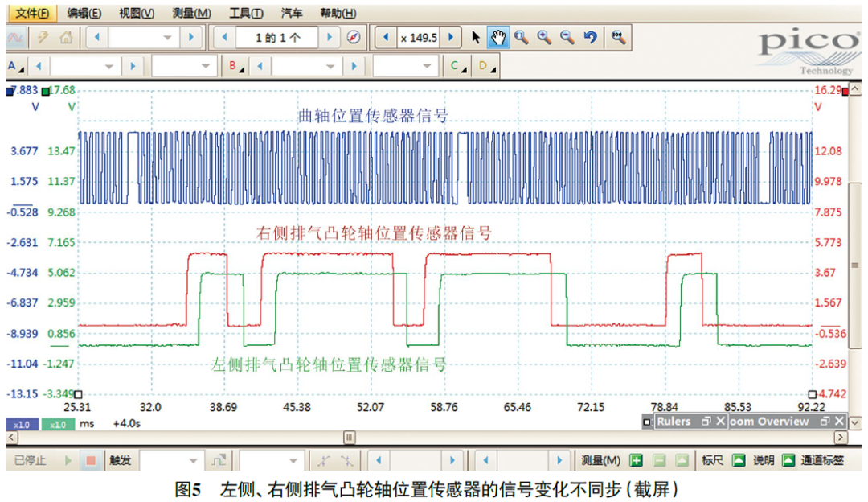Click the green x1.0 channel zoom button
This screenshot has width=868, height=502.
tap(58, 425)
